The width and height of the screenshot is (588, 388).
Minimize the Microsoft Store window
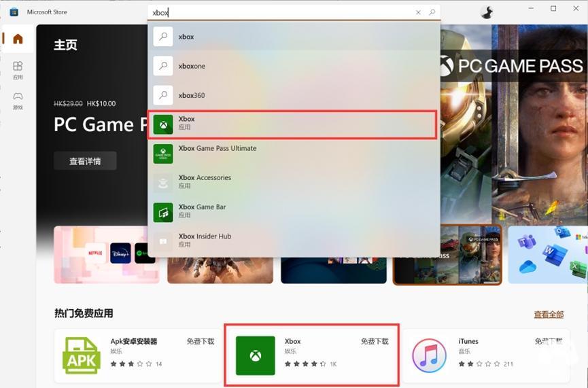click(531, 8)
